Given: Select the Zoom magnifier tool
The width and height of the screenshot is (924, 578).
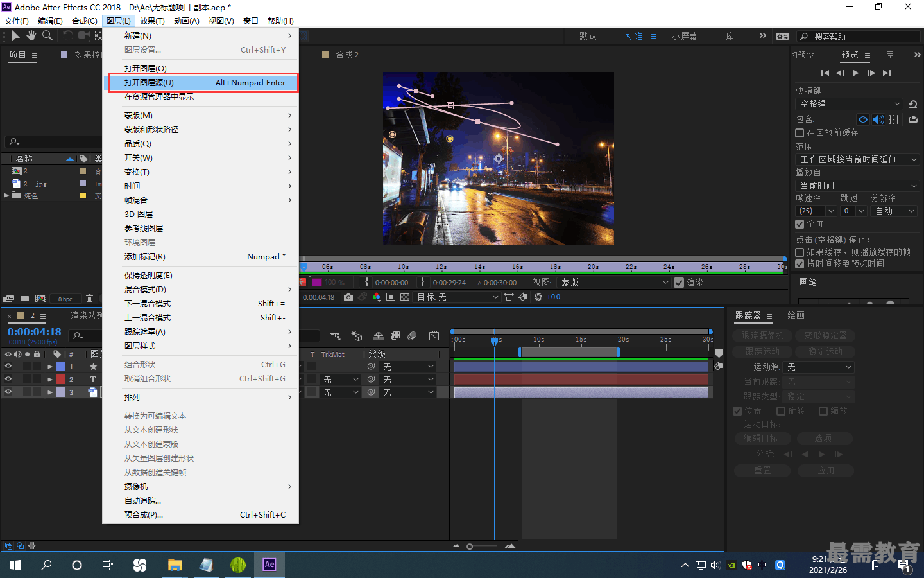Looking at the screenshot, I should pyautogui.click(x=47, y=36).
